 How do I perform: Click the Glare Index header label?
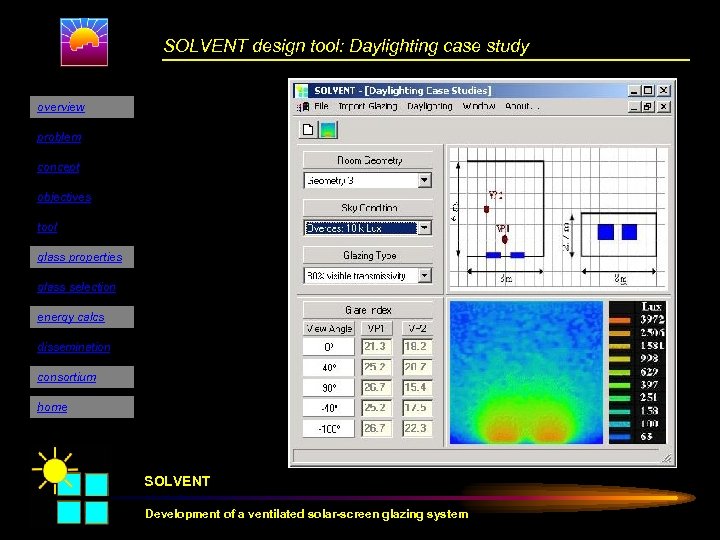368,310
